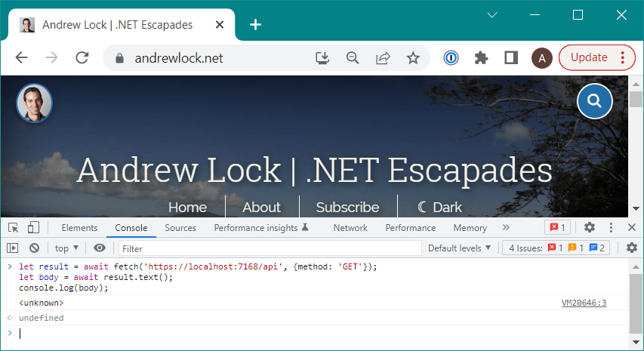Open a new tab with plus

(255, 25)
